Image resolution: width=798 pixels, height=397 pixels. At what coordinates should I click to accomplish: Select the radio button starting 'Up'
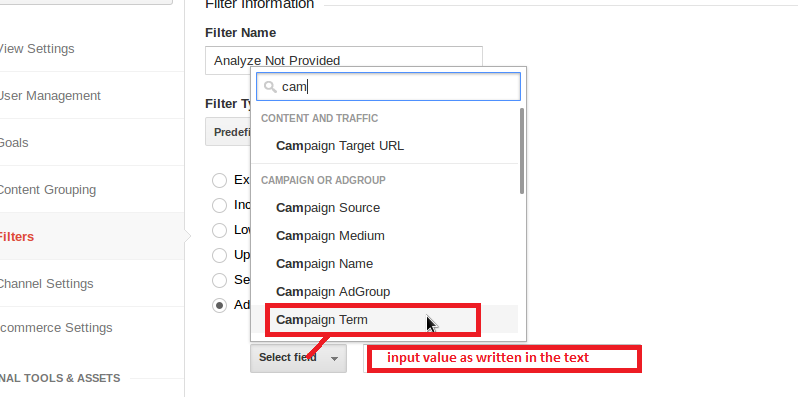point(219,255)
